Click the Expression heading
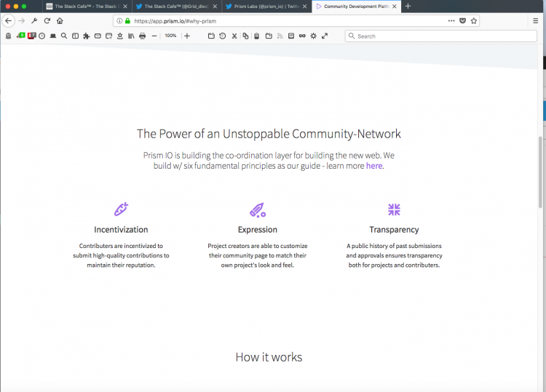The height and width of the screenshot is (392, 546). pos(257,230)
